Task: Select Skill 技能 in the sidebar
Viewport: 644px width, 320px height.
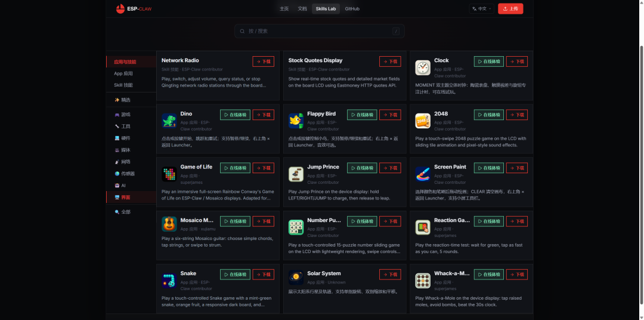Action: click(131, 85)
